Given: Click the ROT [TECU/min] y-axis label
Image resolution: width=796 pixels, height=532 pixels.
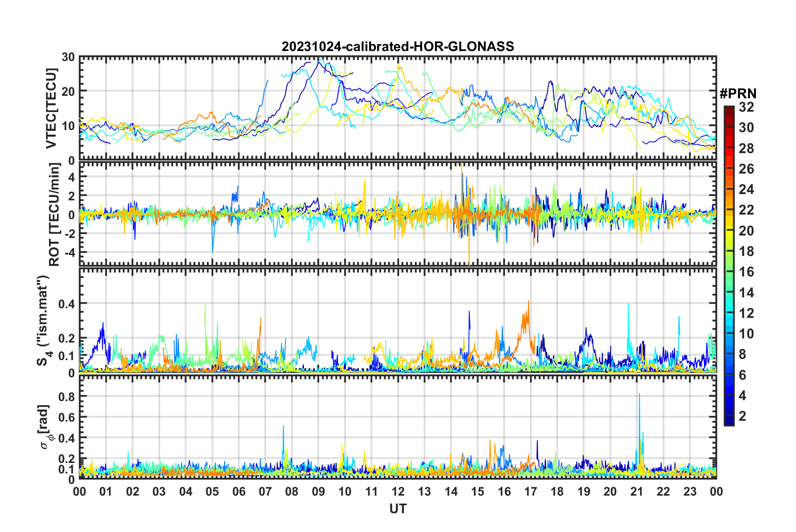Looking at the screenshot, I should tap(54, 215).
